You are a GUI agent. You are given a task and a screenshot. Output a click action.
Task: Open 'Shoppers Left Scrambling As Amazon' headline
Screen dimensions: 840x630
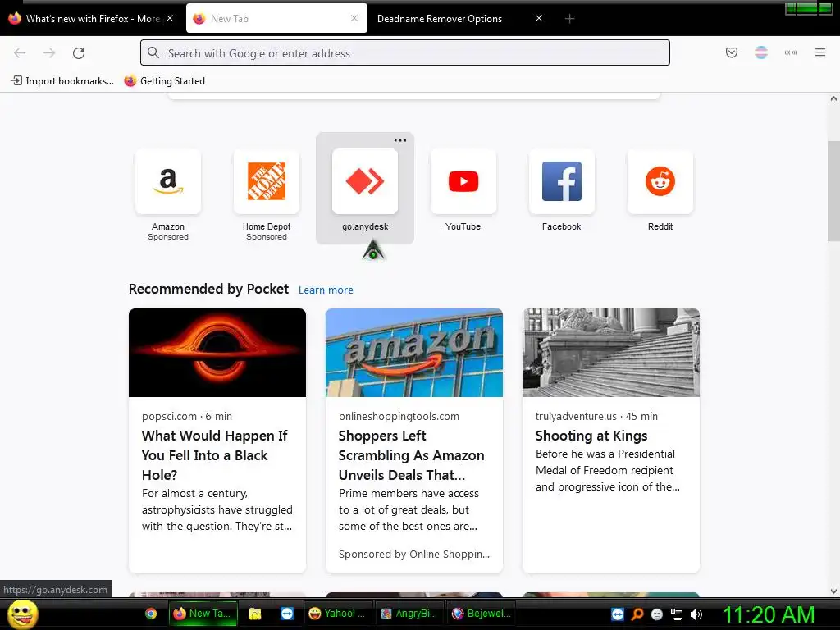click(x=412, y=455)
